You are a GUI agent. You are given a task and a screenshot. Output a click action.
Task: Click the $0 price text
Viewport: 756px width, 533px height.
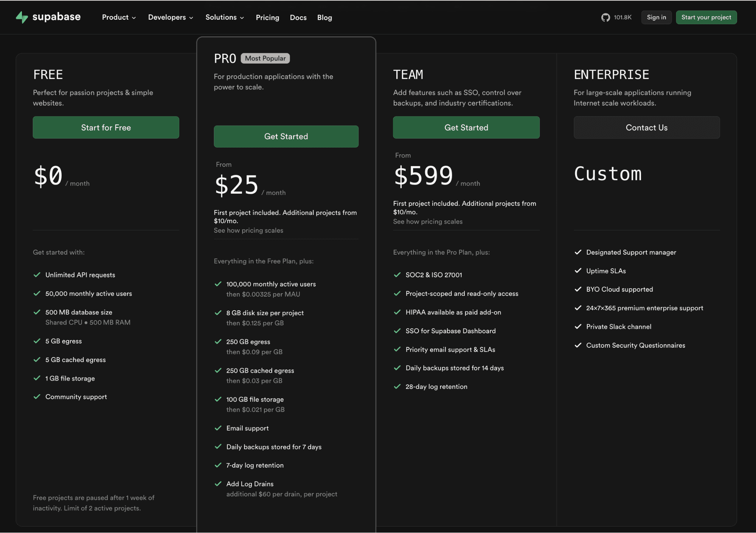point(48,176)
